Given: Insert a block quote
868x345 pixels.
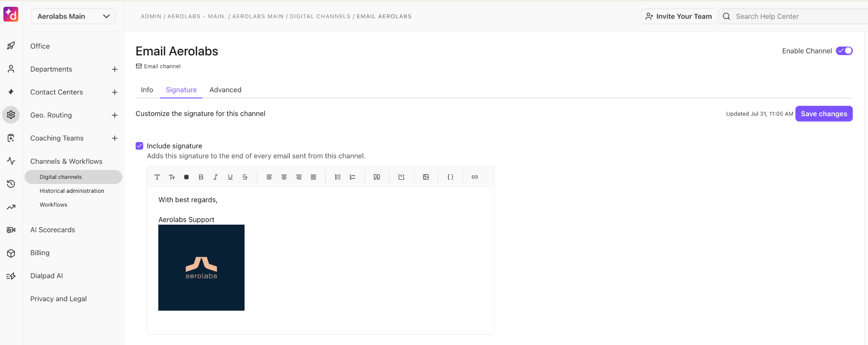Looking at the screenshot, I should (377, 177).
